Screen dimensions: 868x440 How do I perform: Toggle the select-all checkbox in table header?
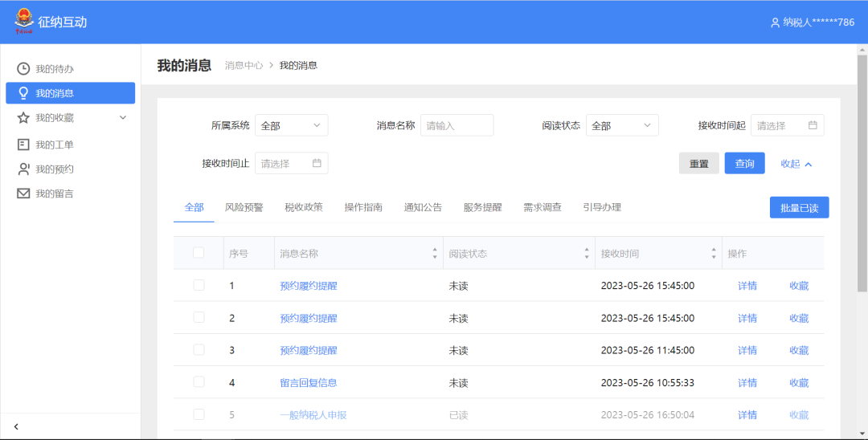[199, 253]
